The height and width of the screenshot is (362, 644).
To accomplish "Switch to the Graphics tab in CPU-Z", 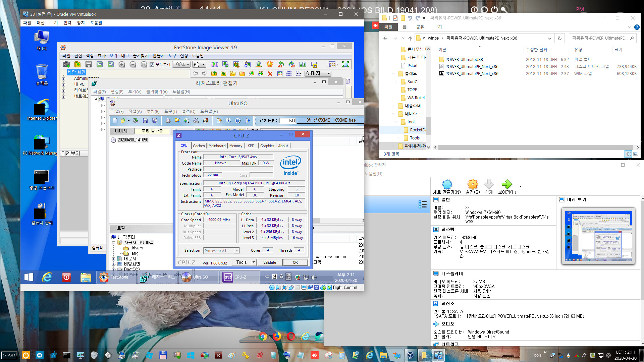I will click(267, 146).
